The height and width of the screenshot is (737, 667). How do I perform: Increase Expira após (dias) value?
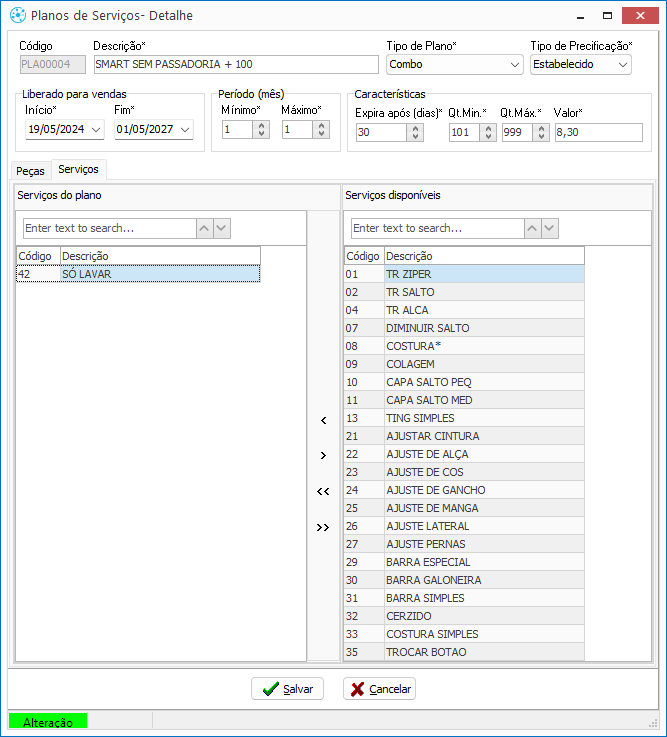[416, 128]
